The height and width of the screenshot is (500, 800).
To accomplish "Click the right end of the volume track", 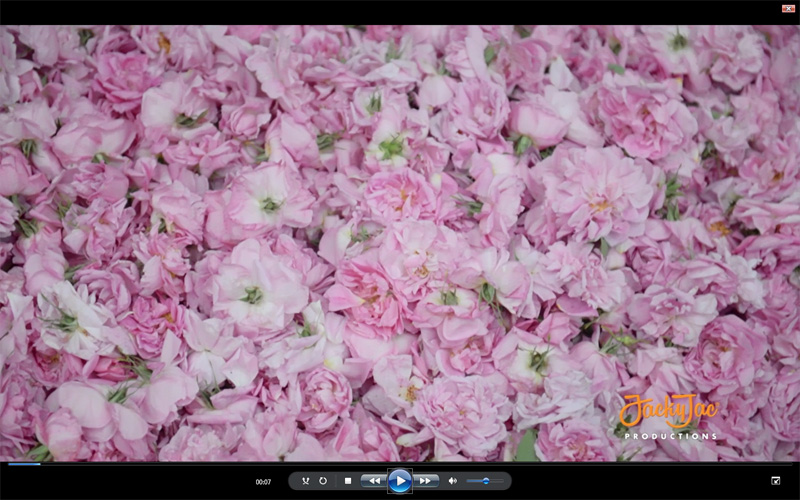I will point(502,481).
